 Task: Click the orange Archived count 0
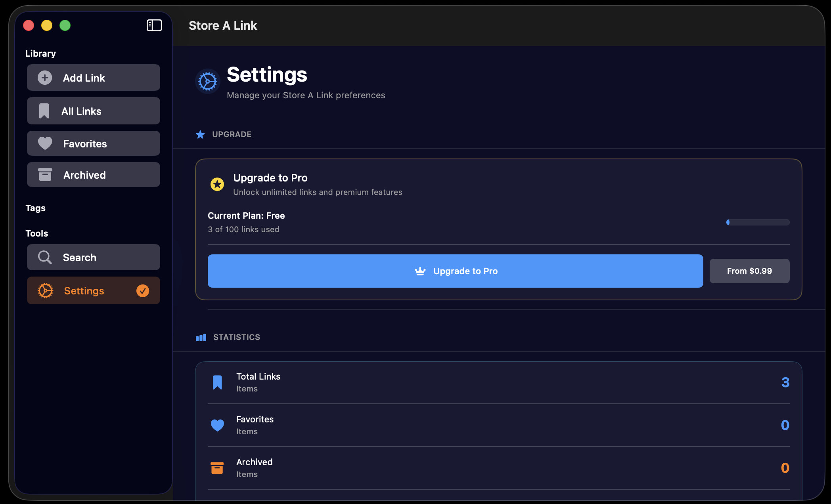pos(785,468)
